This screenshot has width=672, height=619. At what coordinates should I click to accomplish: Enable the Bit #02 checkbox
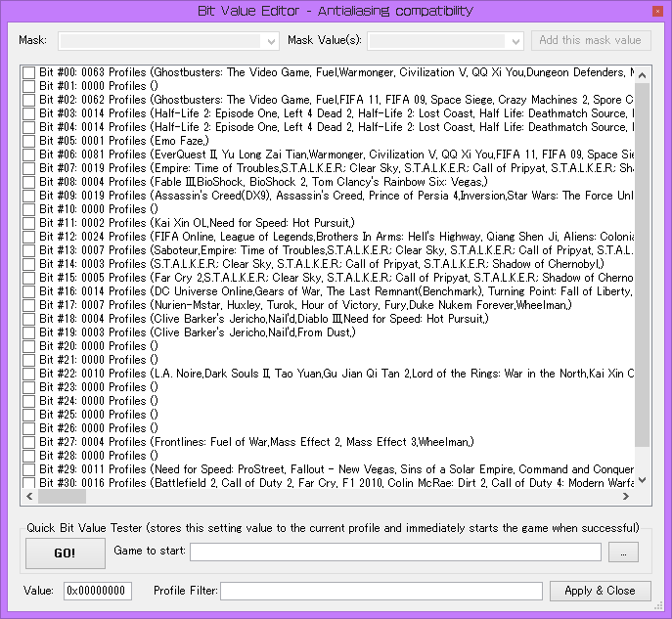pos(28,100)
